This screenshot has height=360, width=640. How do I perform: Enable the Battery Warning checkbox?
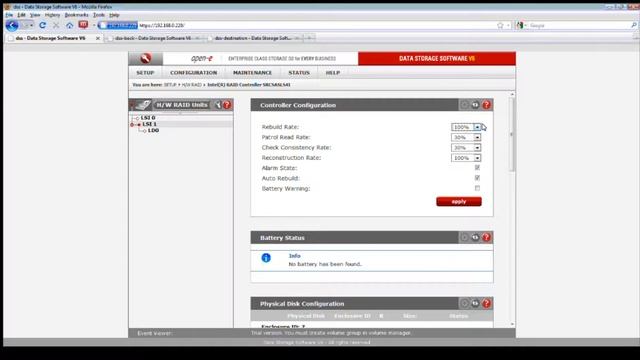click(477, 188)
